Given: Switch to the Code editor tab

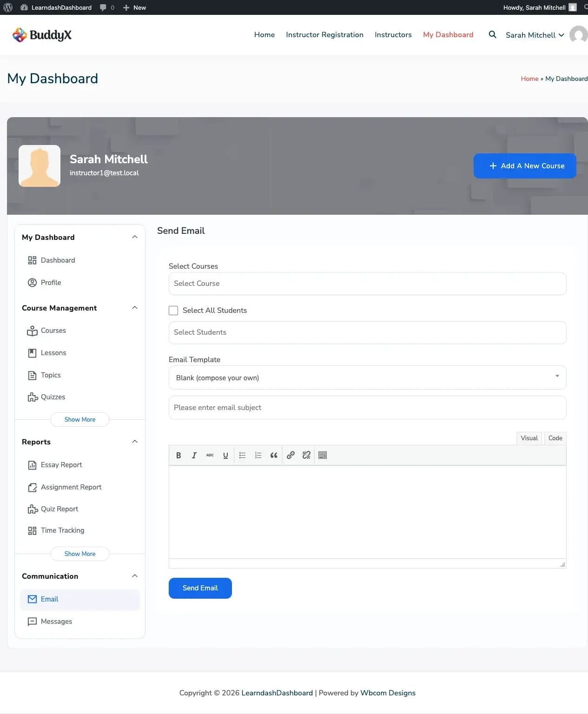Looking at the screenshot, I should pyautogui.click(x=555, y=438).
